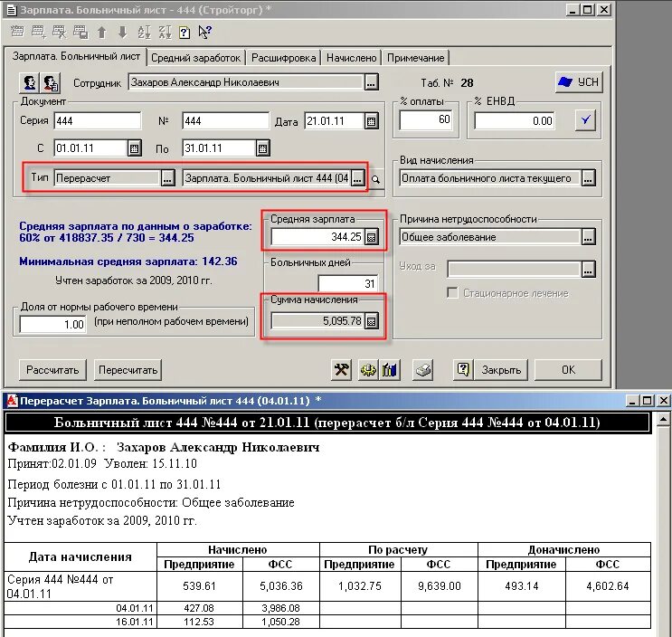
Task: Click the Пересчитать button
Action: pos(128,370)
